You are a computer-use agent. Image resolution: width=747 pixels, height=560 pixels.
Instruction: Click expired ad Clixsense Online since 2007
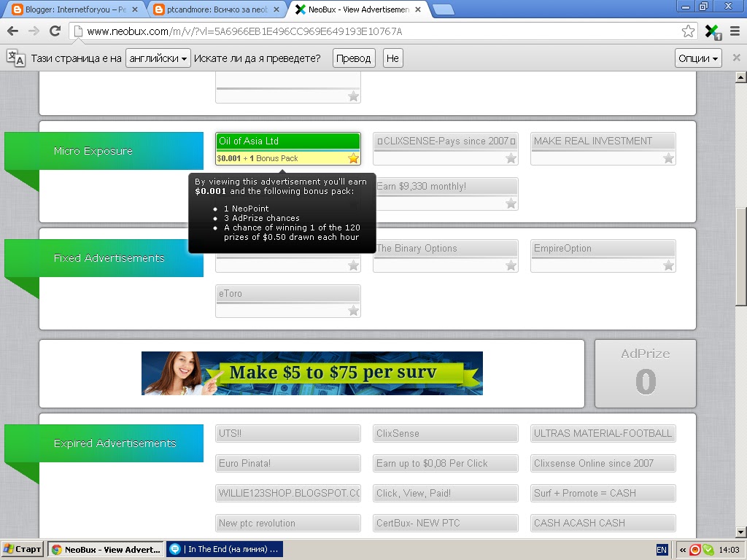pos(603,463)
